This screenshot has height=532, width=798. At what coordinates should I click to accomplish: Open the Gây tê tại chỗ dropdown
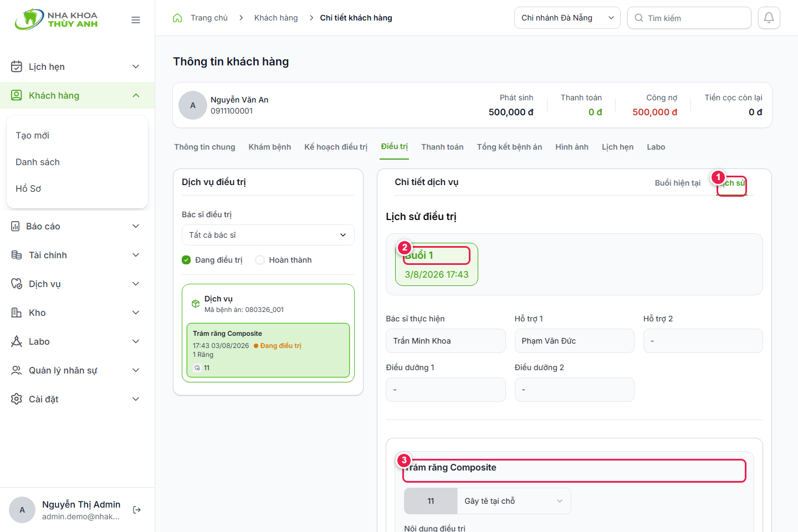pos(514,501)
